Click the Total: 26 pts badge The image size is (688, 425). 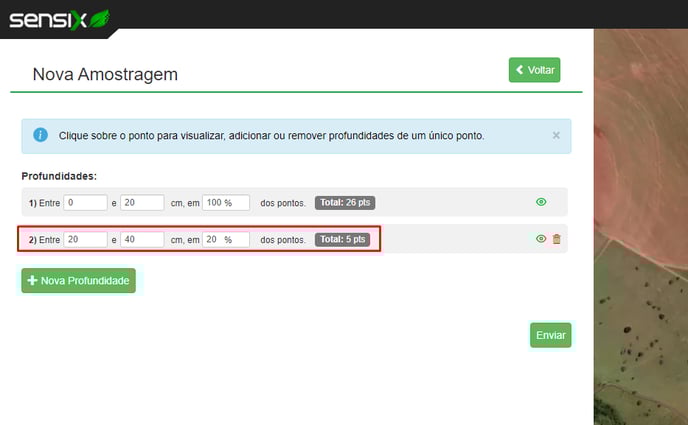[345, 203]
